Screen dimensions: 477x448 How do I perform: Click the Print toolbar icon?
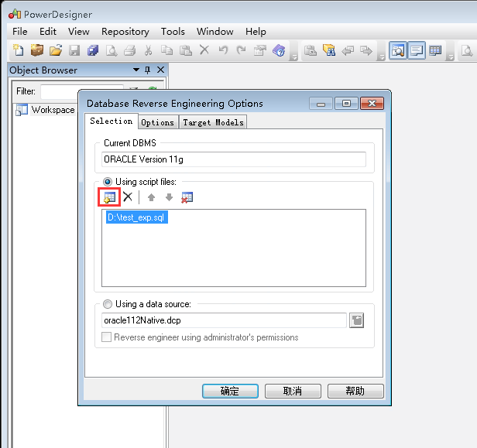[130, 50]
